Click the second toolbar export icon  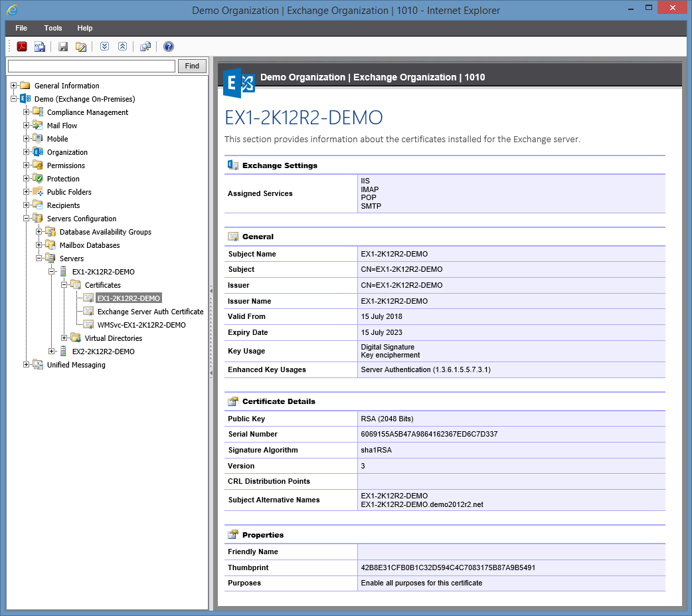click(40, 47)
